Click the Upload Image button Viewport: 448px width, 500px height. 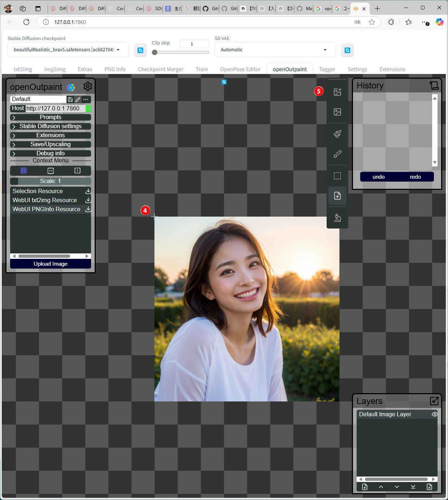coord(50,264)
